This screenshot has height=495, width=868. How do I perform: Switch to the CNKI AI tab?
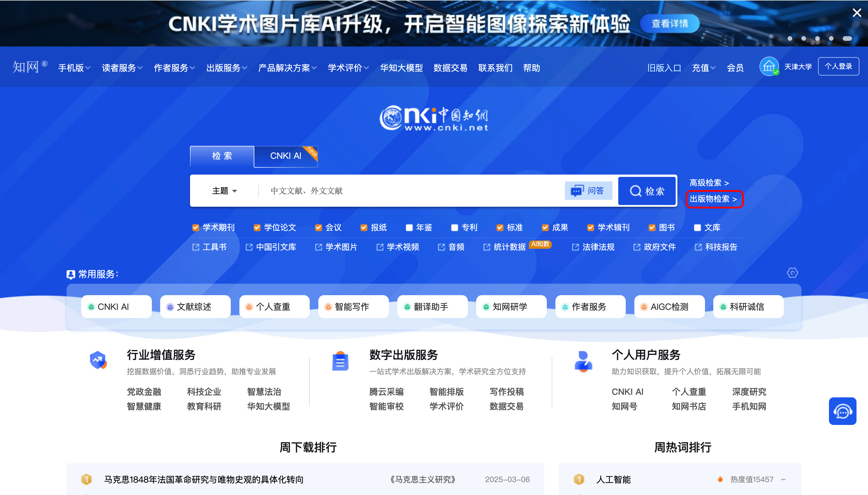click(x=286, y=156)
